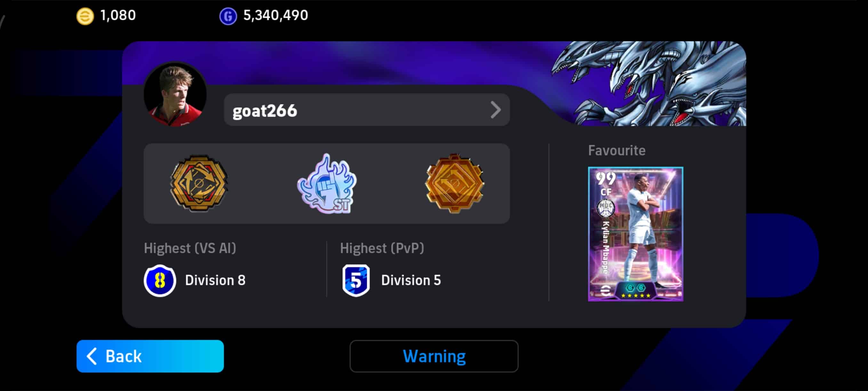Tap the blue GP currency icon
The height and width of the screenshot is (391, 868).
[228, 16]
